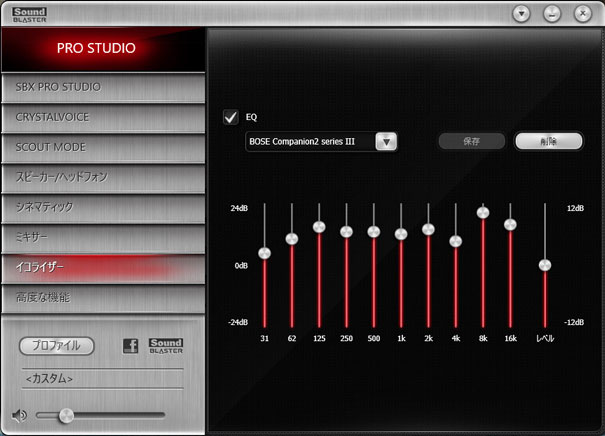Click the master volume slider knob
The width and height of the screenshot is (605, 436).
point(66,416)
